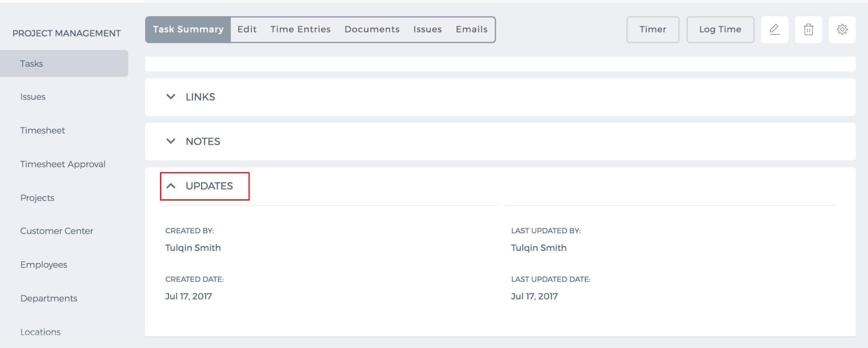868x348 pixels.
Task: Open the gear settings icon
Action: point(842,30)
